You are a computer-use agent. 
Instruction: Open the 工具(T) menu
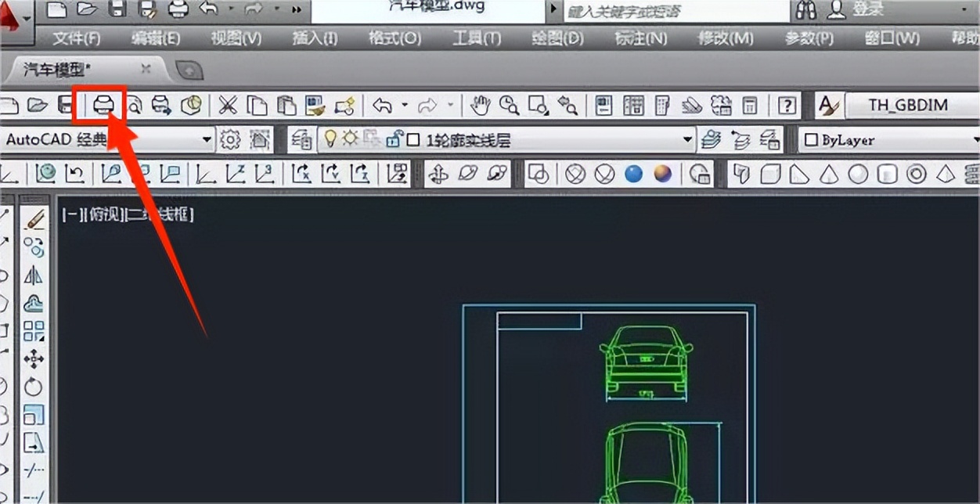click(476, 37)
